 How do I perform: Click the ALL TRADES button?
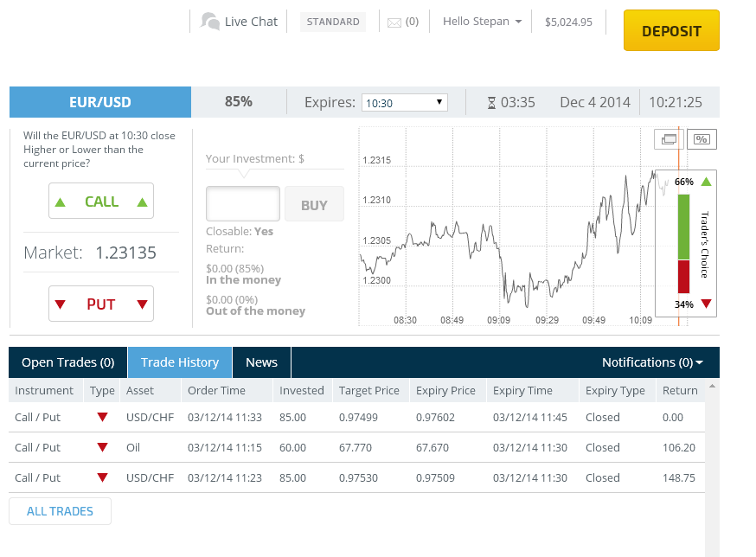click(x=60, y=511)
